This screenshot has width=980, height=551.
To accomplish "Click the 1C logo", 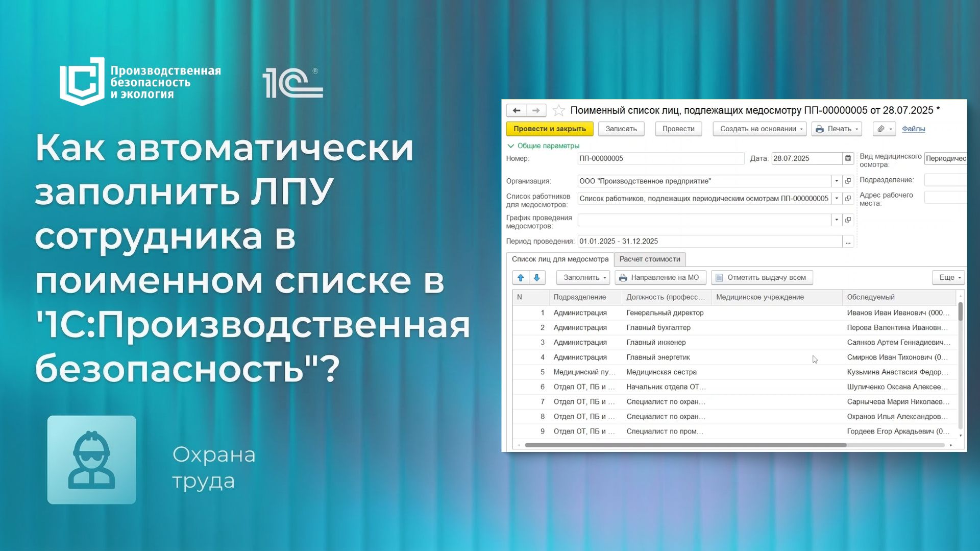I will click(x=292, y=83).
